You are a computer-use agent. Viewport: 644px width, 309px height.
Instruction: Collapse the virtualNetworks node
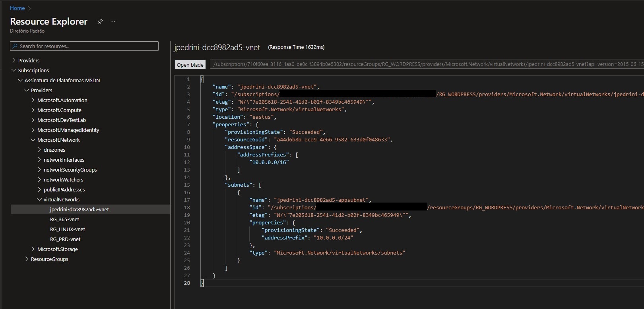coord(39,199)
